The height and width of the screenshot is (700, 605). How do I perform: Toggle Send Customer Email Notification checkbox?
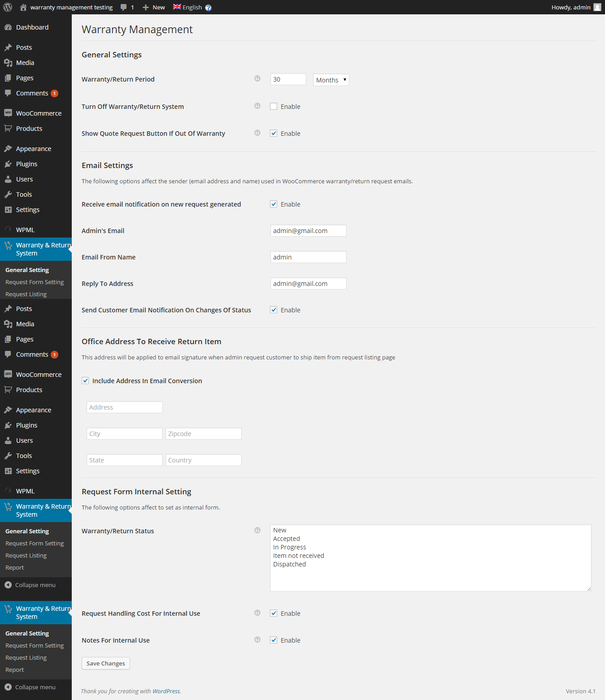point(274,310)
